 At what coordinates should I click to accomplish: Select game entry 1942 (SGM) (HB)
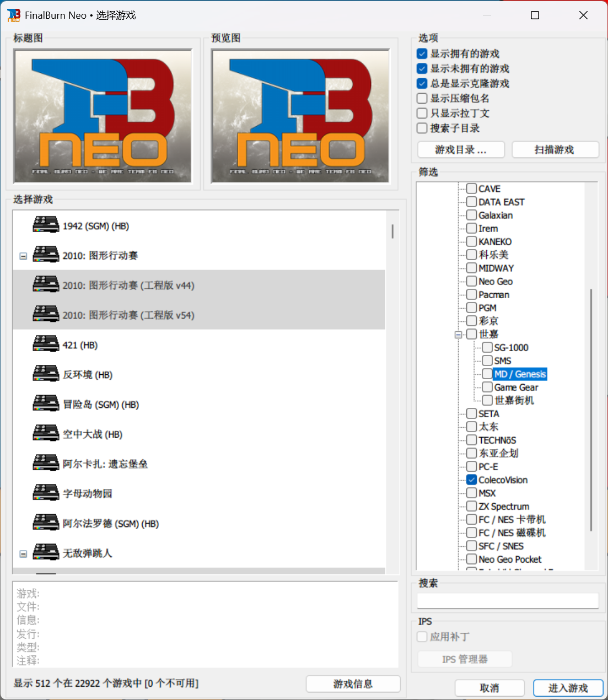[96, 226]
